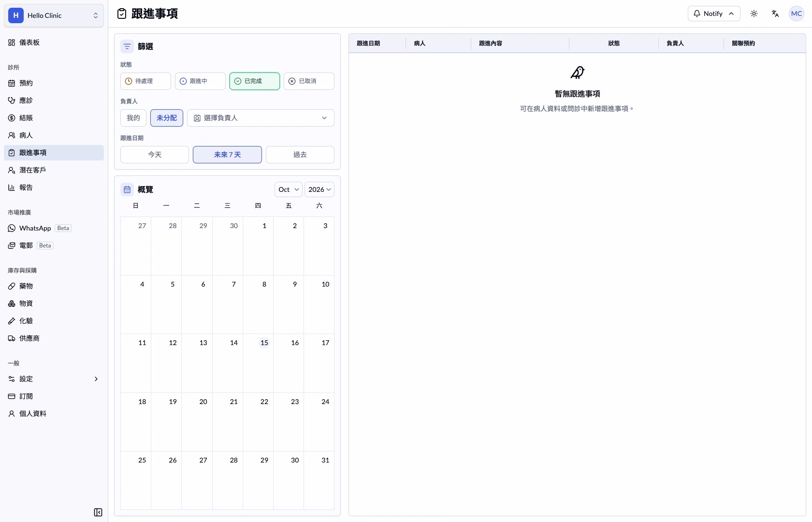Open the Hello Clinic switcher

click(x=54, y=15)
